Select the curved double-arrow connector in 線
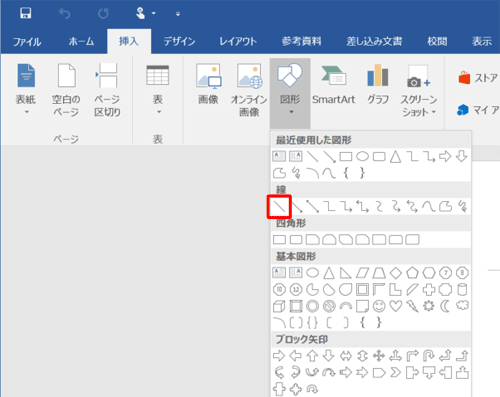Screen dimensions: 500x397 tap(412, 207)
